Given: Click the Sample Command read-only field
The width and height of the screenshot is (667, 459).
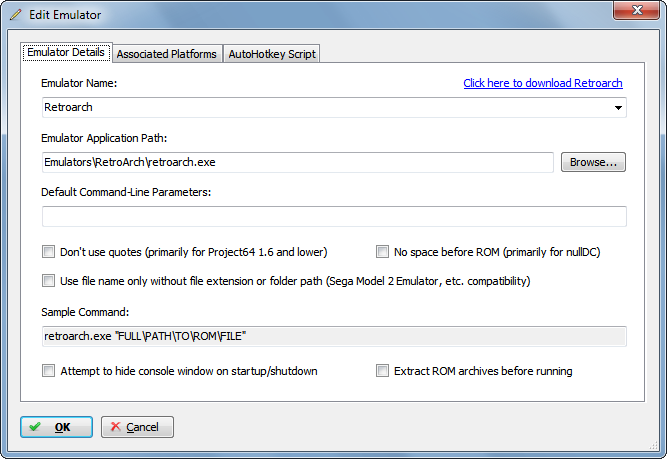Looking at the screenshot, I should pyautogui.click(x=334, y=336).
